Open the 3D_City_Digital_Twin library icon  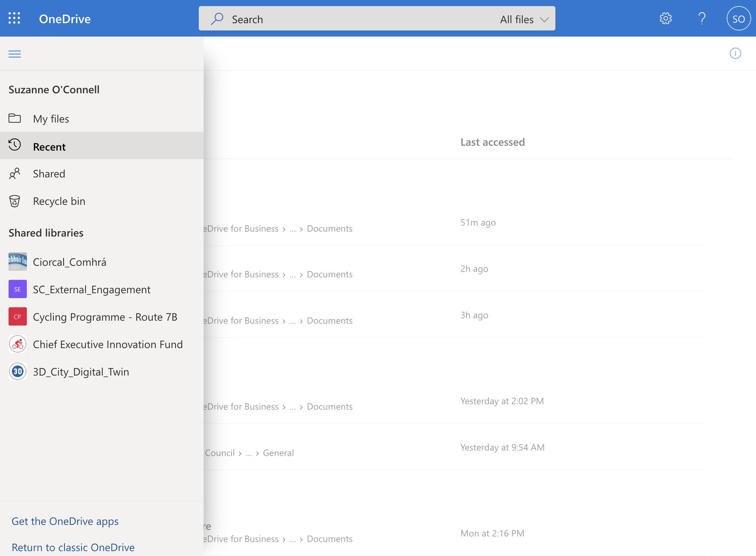tap(17, 372)
